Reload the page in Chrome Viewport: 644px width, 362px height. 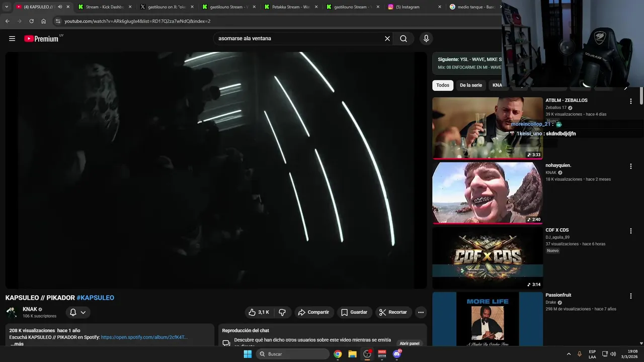[x=31, y=21]
